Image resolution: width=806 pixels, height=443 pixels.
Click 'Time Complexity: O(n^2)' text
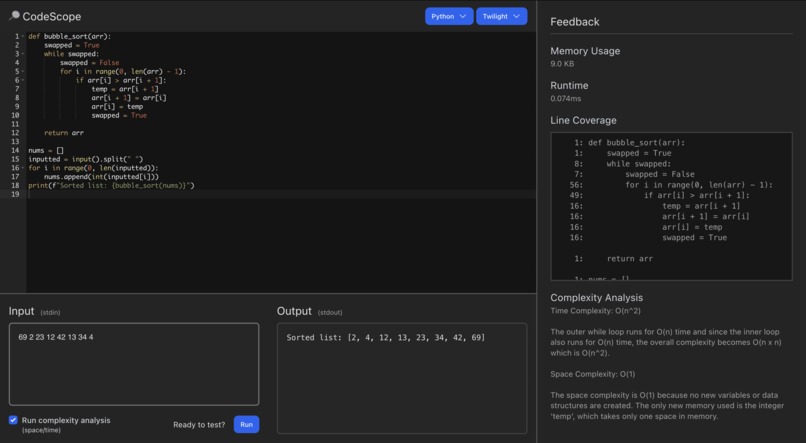[x=595, y=311]
